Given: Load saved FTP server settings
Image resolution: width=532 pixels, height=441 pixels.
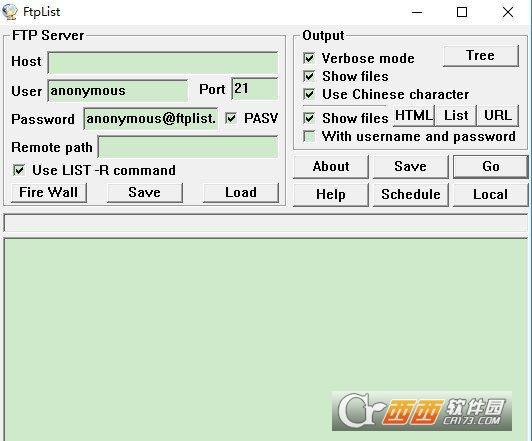Looking at the screenshot, I should (241, 193).
